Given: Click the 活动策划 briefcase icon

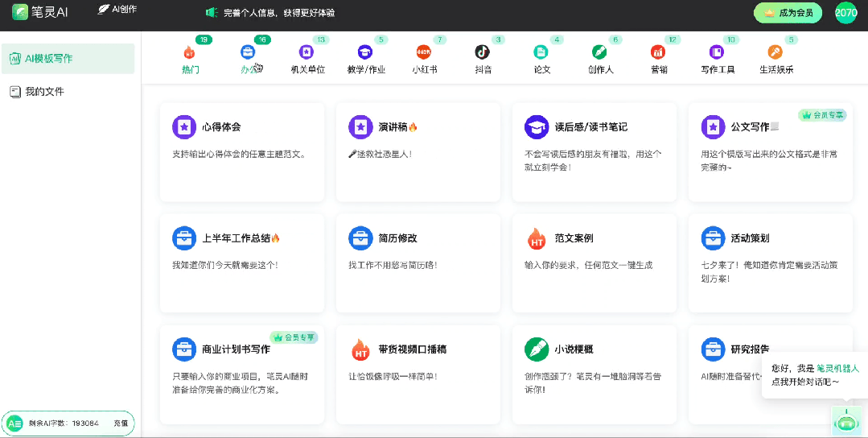Looking at the screenshot, I should 713,238.
